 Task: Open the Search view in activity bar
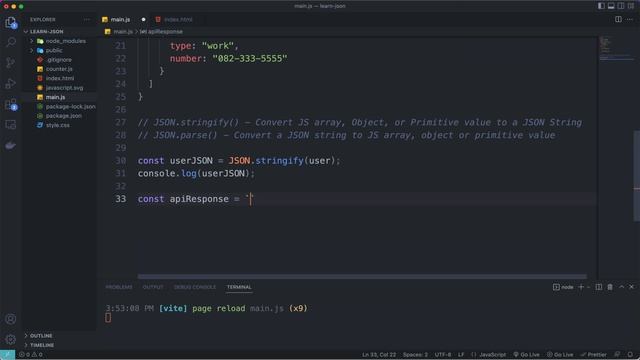click(x=11, y=42)
